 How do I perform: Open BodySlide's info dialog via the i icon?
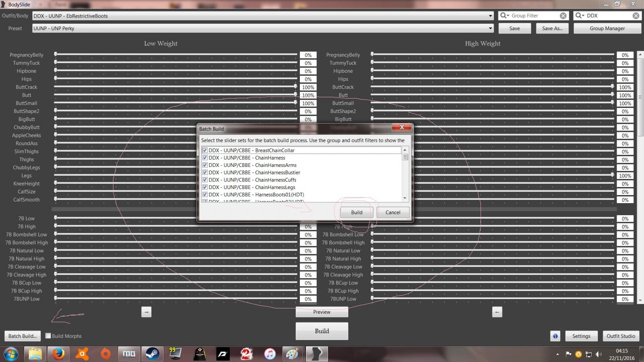click(x=555, y=336)
